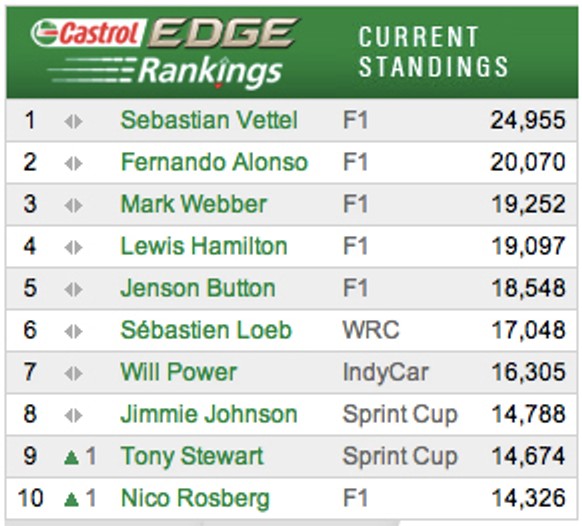
Task: Open Sebastian Vettel driver link
Action: (209, 120)
